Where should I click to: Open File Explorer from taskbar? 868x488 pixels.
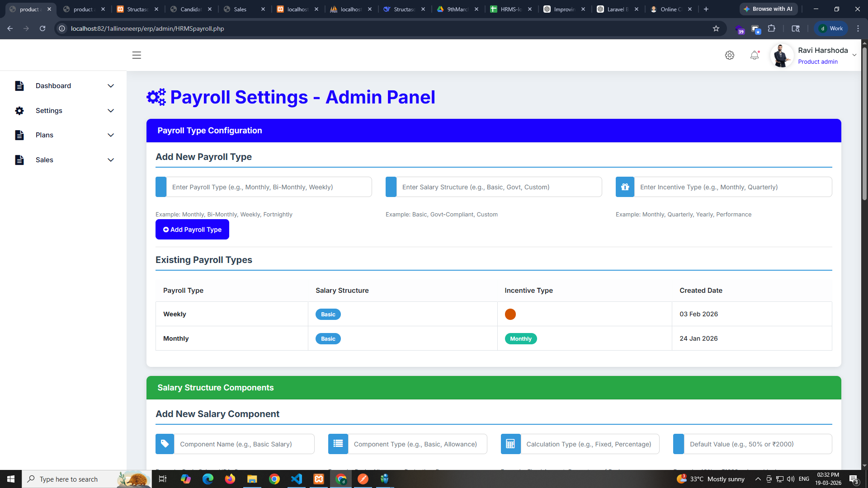[x=252, y=479]
